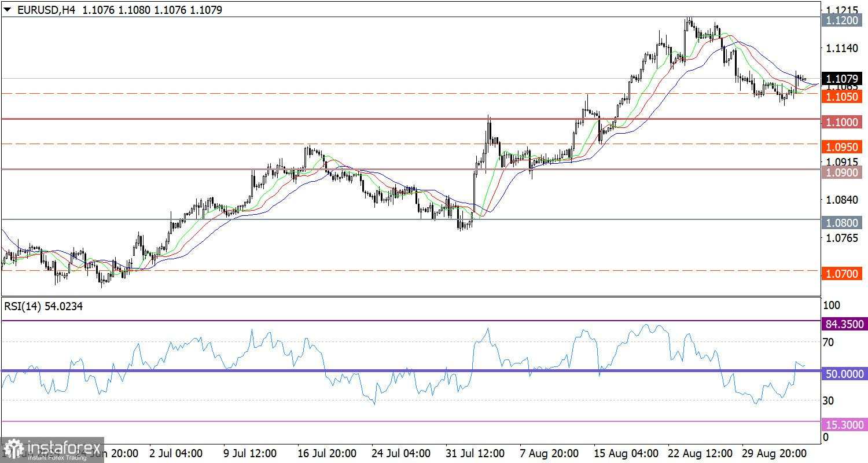Click the RSI axis value 70
This screenshot has width=868, height=463.
click(828, 342)
